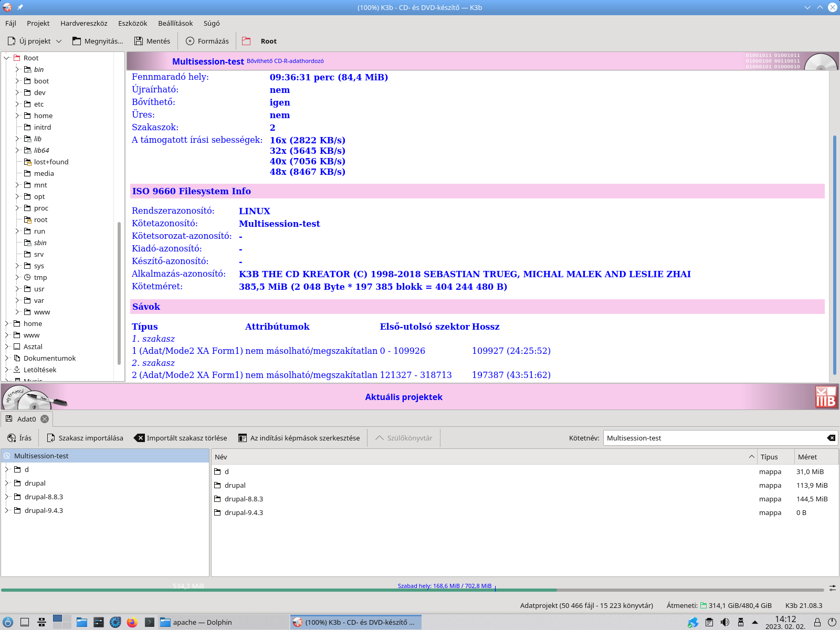Sort by Méret column header
The width and height of the screenshot is (840, 630).
[x=816, y=457]
